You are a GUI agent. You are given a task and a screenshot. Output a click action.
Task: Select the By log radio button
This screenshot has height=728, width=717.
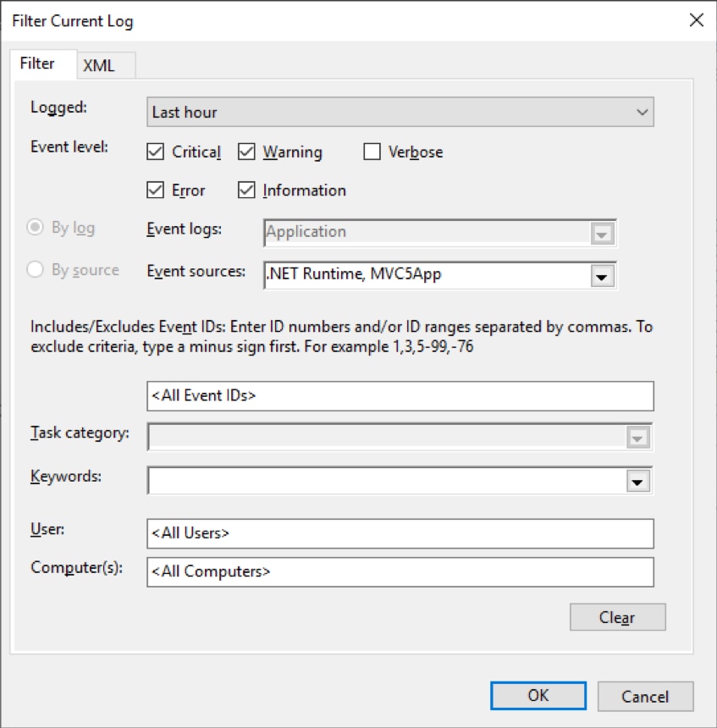[x=36, y=228]
